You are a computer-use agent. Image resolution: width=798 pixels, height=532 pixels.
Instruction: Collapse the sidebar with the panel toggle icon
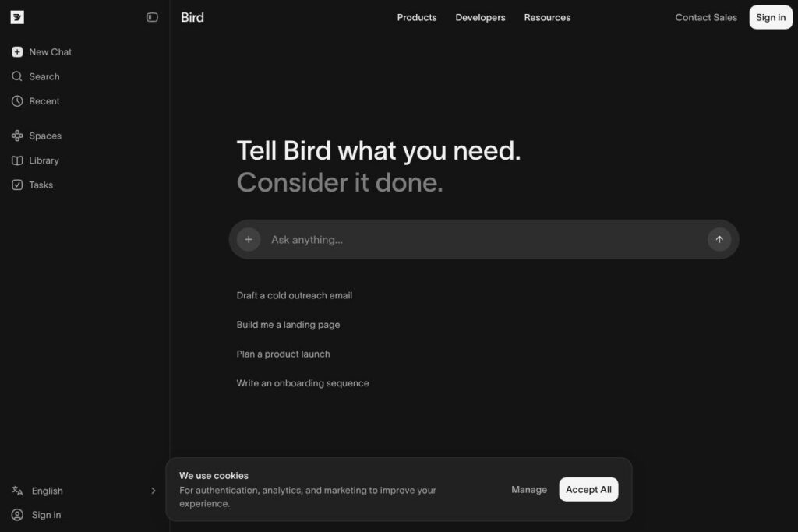point(152,17)
